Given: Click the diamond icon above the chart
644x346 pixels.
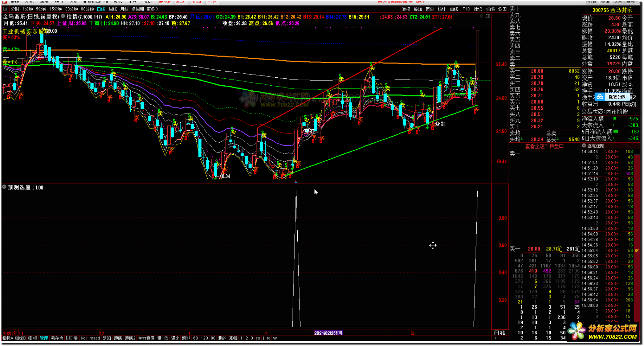Looking at the screenshot, I should click(482, 16).
